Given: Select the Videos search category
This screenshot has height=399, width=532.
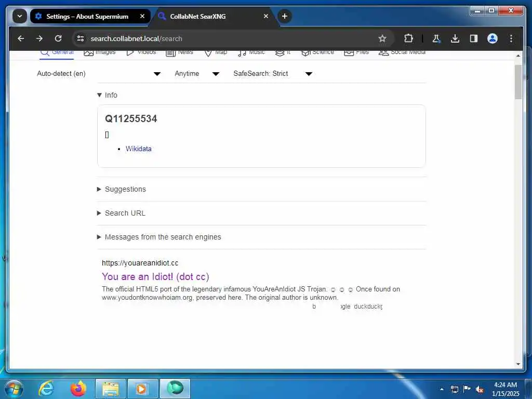Looking at the screenshot, I should coord(141,52).
